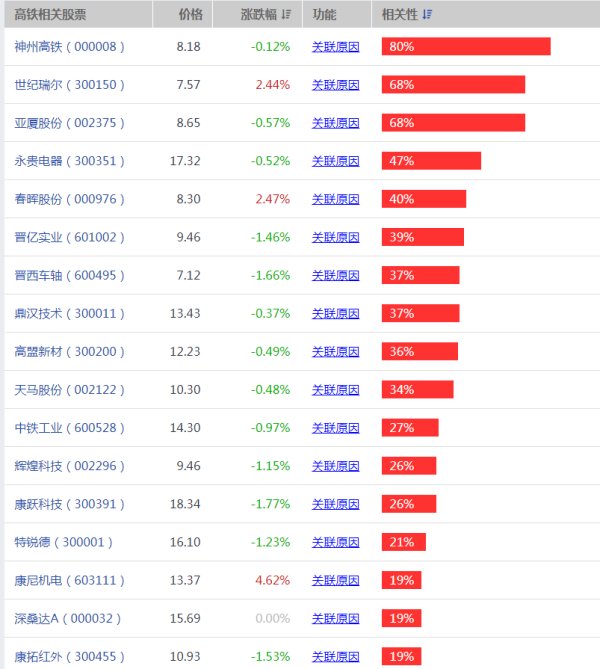The image size is (600, 669).
Task: Open 神州高铁 (000008) stock page
Action: tap(69, 47)
